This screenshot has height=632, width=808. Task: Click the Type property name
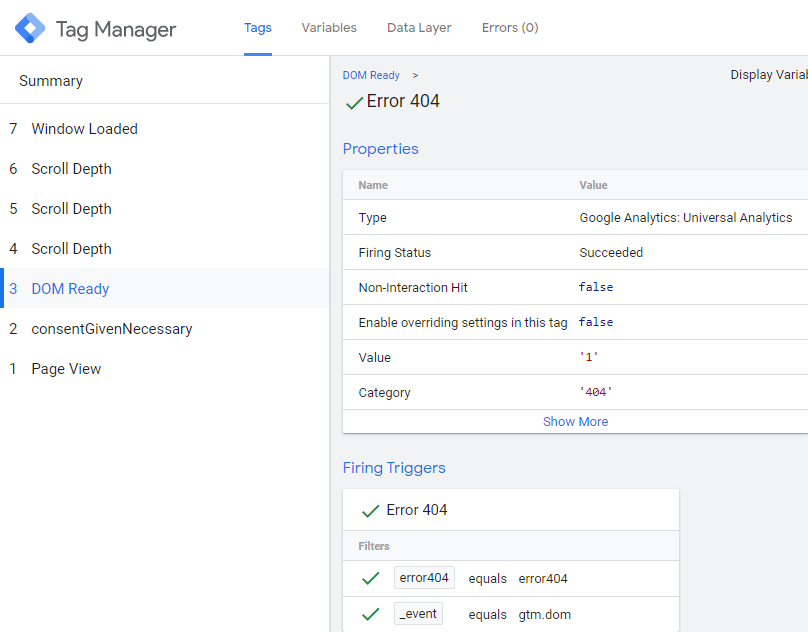[373, 218]
